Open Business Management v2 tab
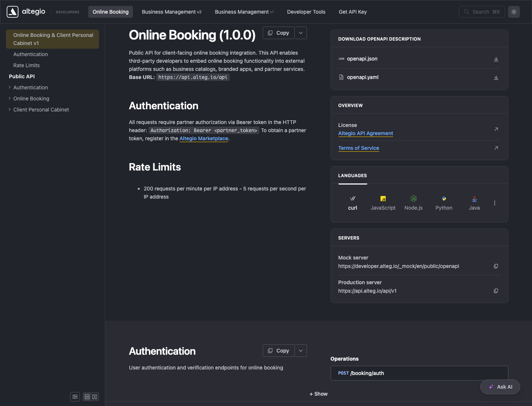 172,12
